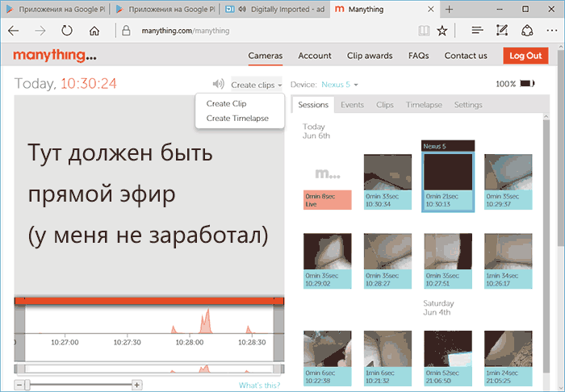565x392 pixels.
Task: Click the mini overview timeline strip
Action: coord(149,369)
